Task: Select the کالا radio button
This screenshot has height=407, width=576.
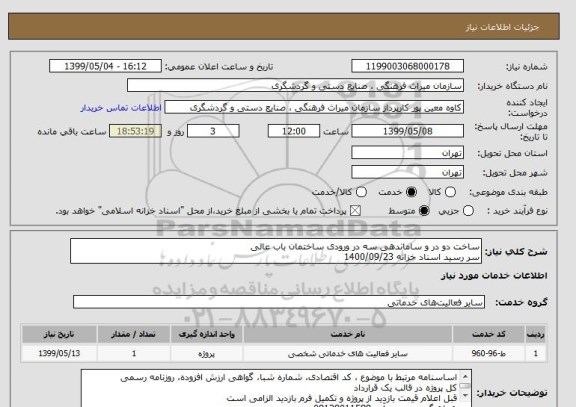Action: 450,192
